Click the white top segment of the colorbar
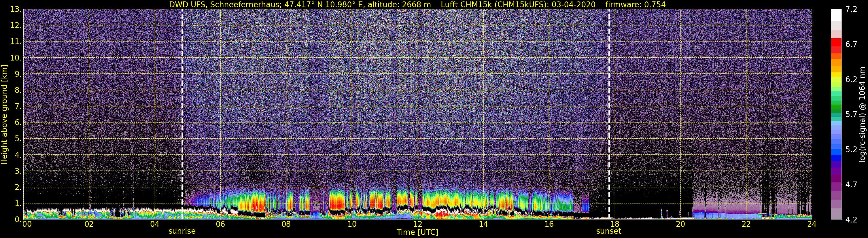Viewport: 868px width, 238px height. click(836, 15)
